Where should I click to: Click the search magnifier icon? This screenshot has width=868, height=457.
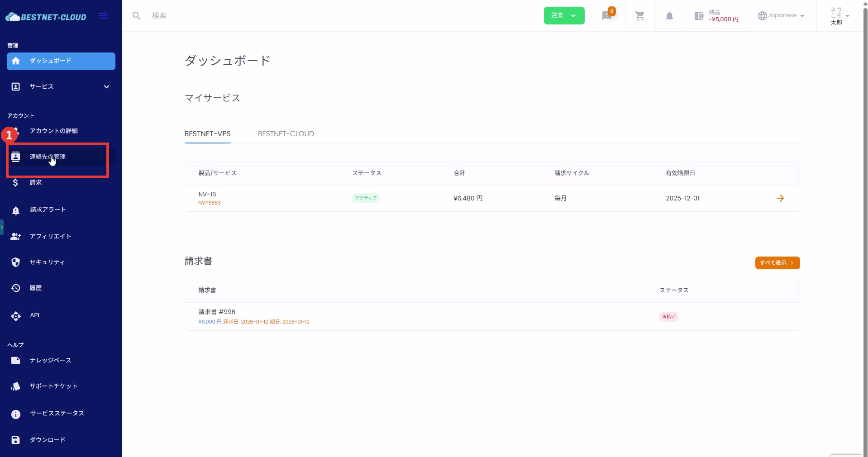click(x=136, y=16)
